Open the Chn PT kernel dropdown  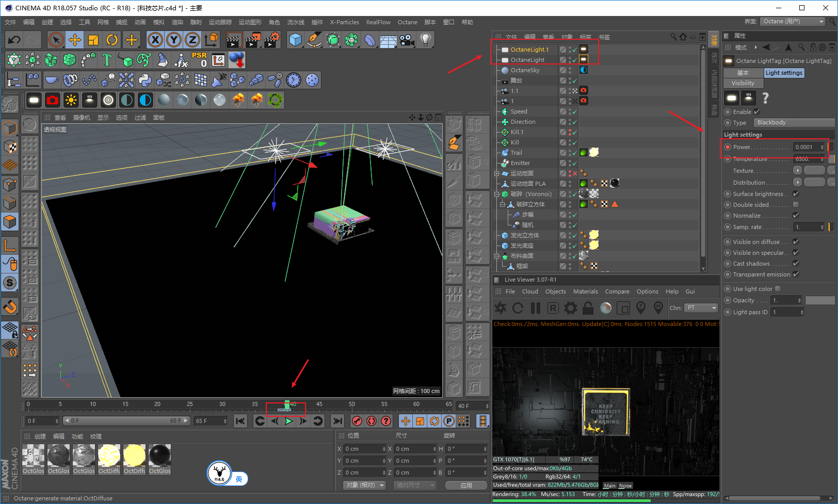701,308
